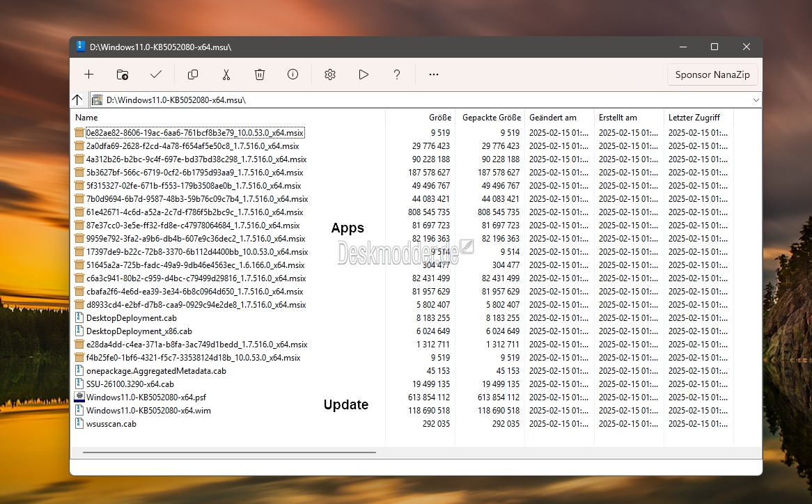Viewport: 812px width, 504px height.
Task: Select 51645a2a-725b-fadc msix file name
Action: 196,265
